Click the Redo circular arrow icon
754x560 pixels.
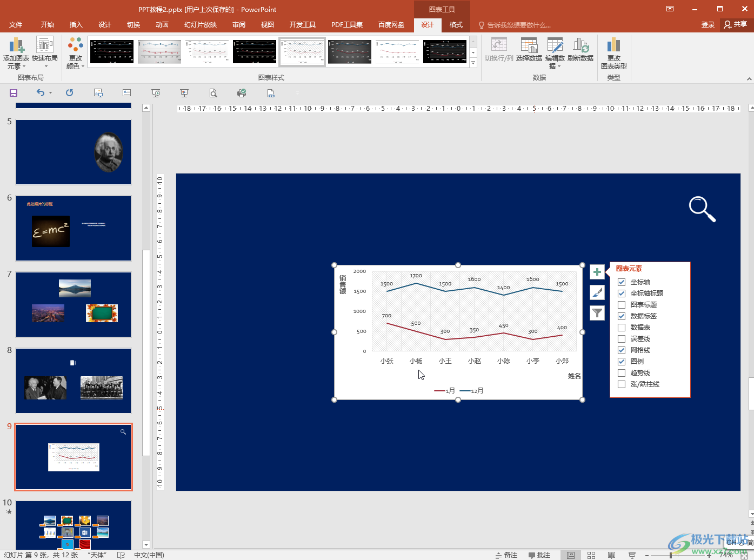[69, 93]
